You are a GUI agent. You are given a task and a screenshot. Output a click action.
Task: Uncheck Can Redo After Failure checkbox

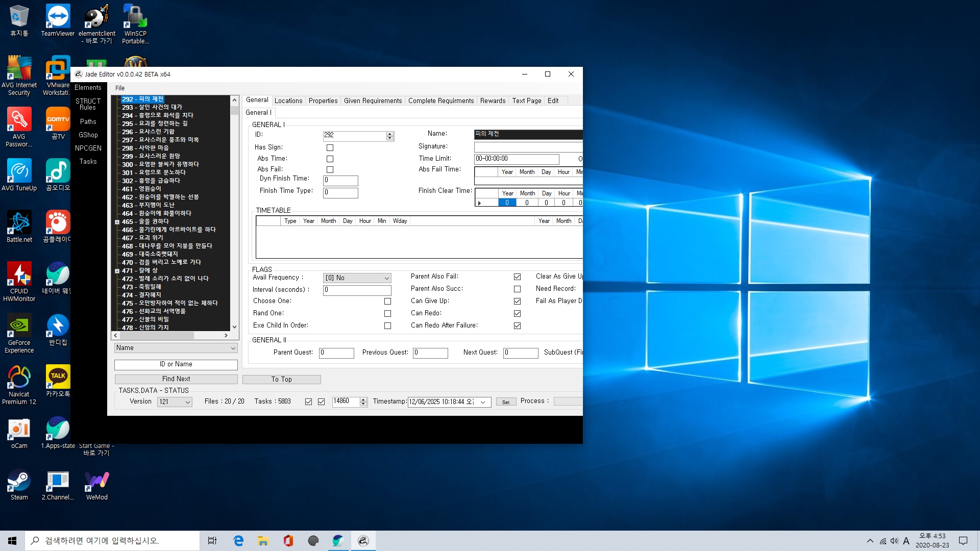click(517, 326)
